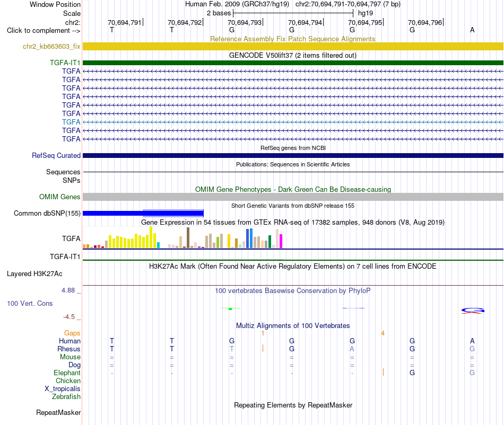Click the black TGFA-IT1 GTEx label

pos(65,256)
